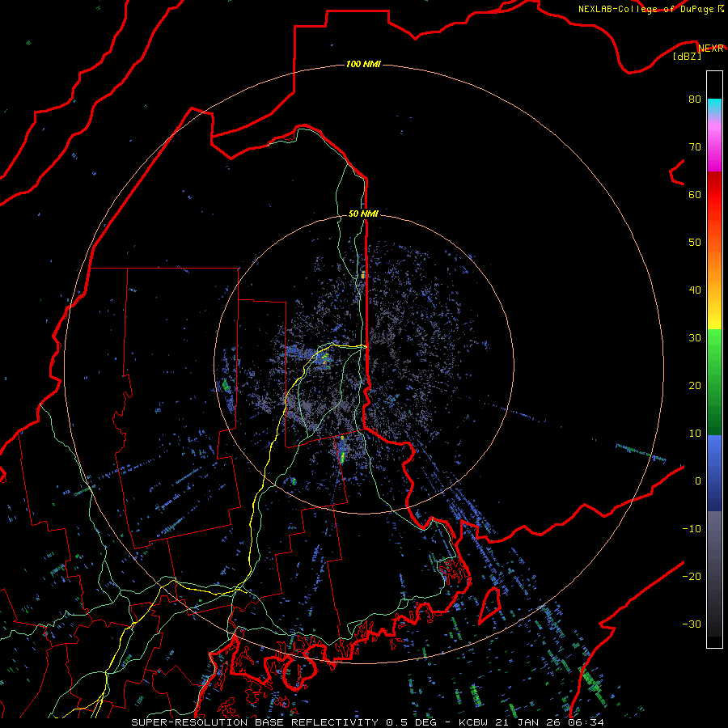
Task: Click the 100 NMI range ring label
Action: 363,64
